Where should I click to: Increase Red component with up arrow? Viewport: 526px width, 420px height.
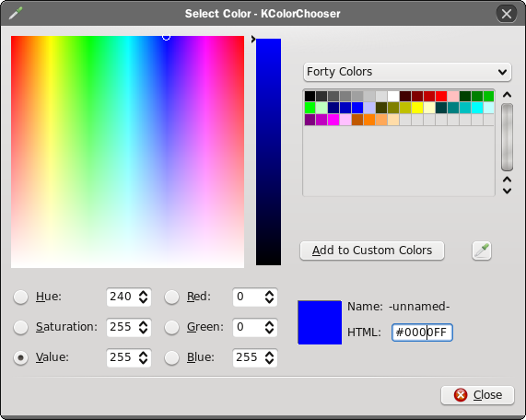click(269, 293)
